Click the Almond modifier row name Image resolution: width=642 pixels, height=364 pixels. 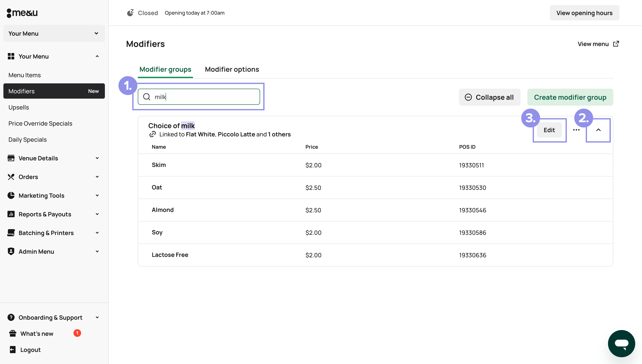point(163,210)
